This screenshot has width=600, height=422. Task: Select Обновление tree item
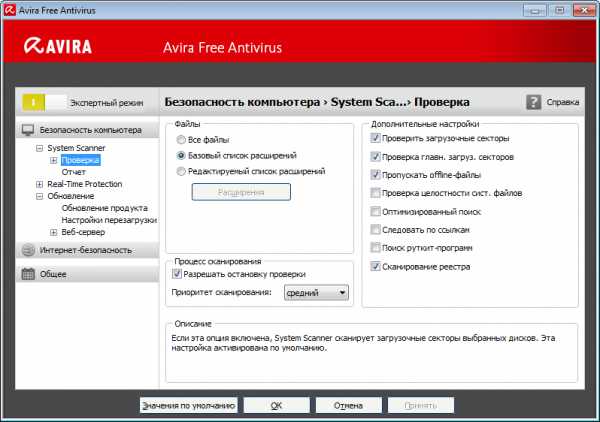click(x=71, y=196)
